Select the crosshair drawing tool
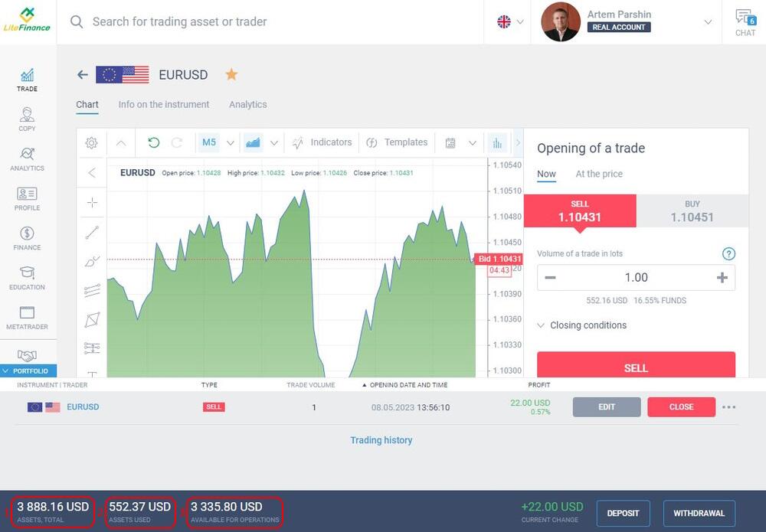 point(92,203)
